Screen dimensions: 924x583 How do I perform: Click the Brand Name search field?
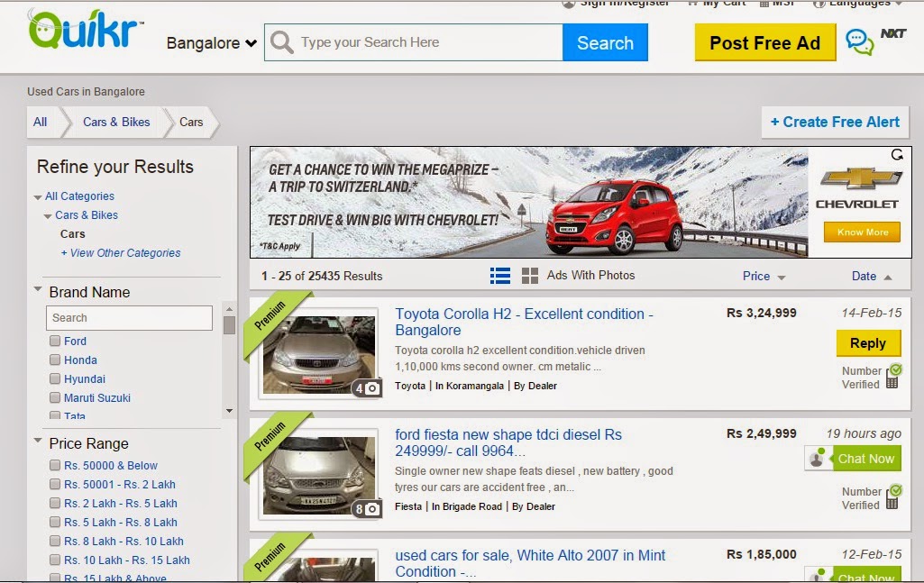tap(129, 318)
